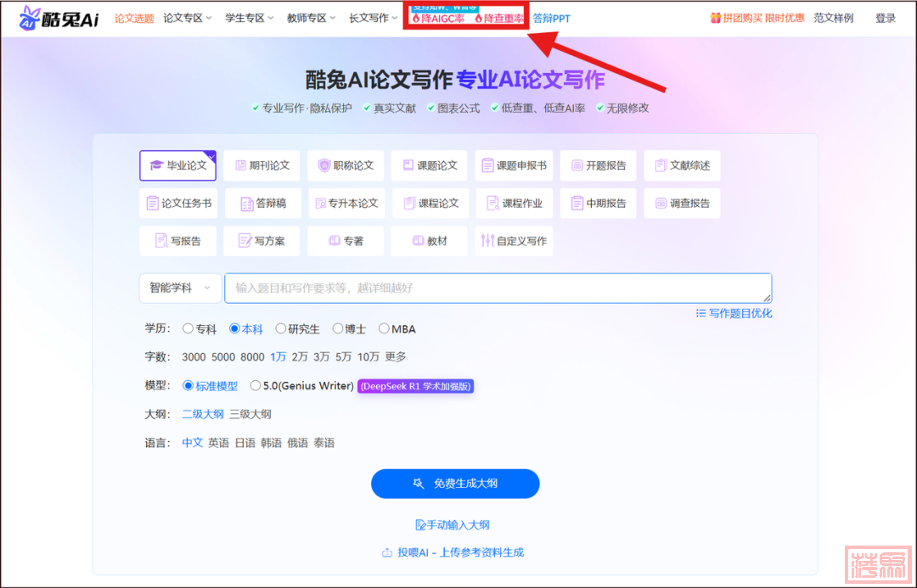Open the 手动输入大纲 link

point(453,525)
